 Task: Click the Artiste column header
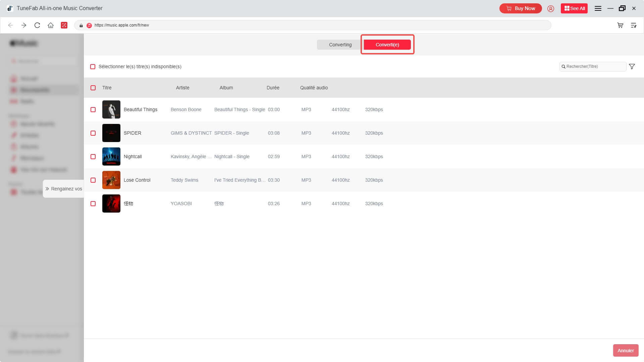pyautogui.click(x=183, y=88)
